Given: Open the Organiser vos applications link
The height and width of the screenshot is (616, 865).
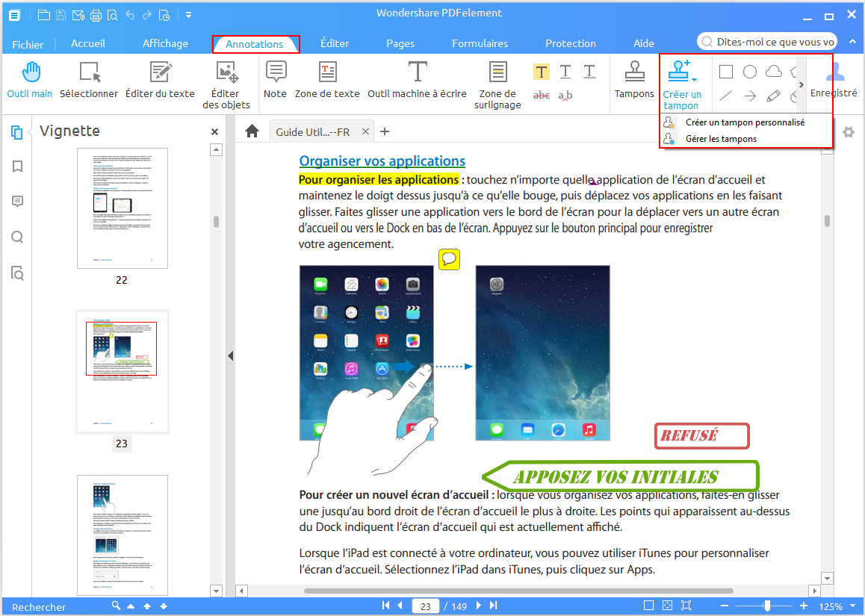Looking at the screenshot, I should tap(382, 161).
